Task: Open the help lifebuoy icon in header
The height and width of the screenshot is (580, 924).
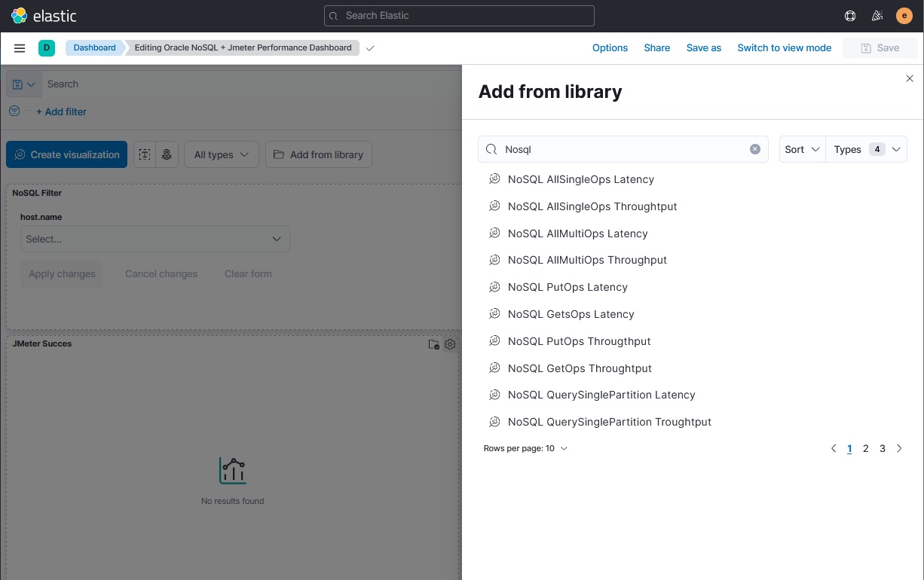Action: [850, 16]
